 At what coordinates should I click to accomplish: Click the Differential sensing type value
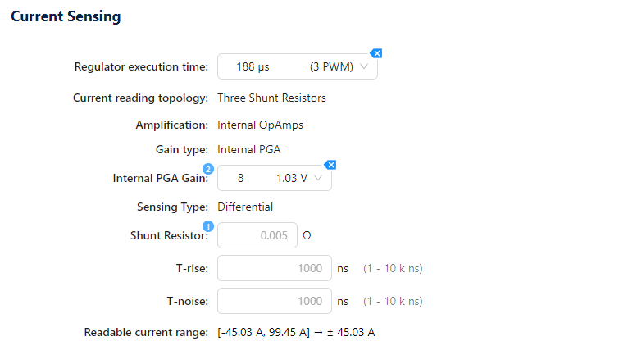click(x=245, y=207)
